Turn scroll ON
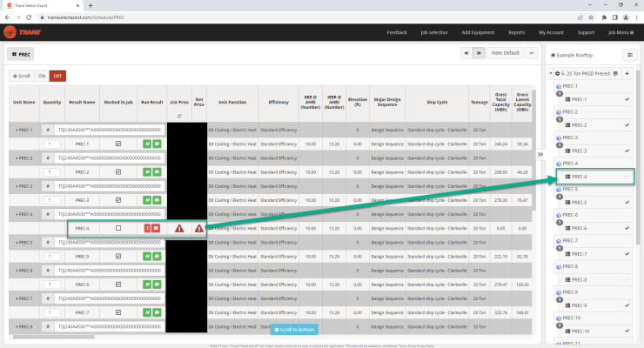 (42, 76)
